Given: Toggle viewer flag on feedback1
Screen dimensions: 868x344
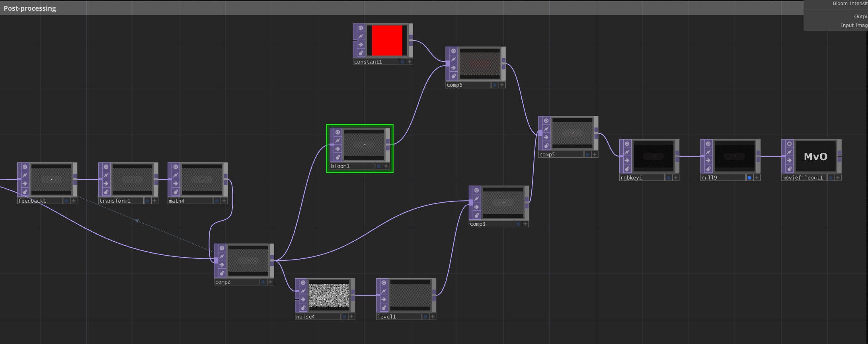Looking at the screenshot, I should [x=25, y=167].
